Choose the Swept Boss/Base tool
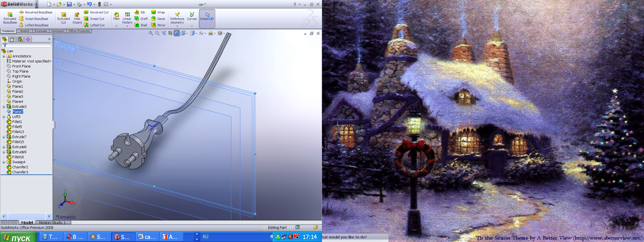The image size is (644, 242). click(34, 19)
